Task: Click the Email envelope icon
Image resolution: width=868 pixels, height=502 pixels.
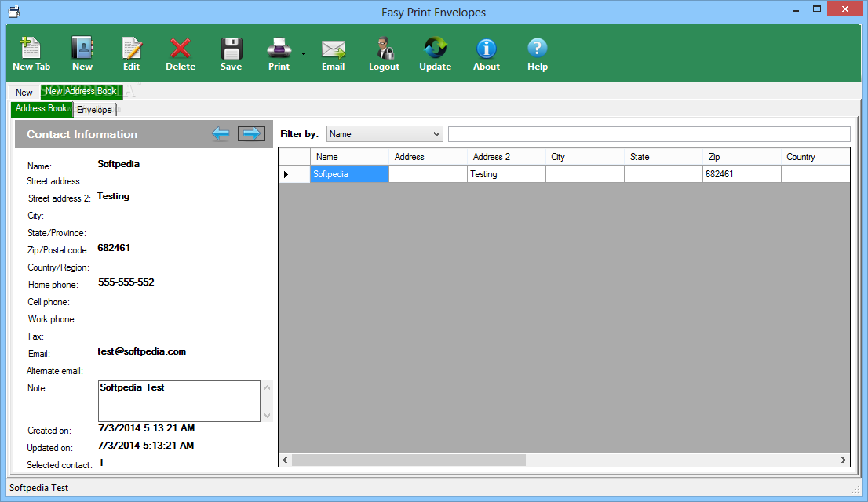Action: 334,49
